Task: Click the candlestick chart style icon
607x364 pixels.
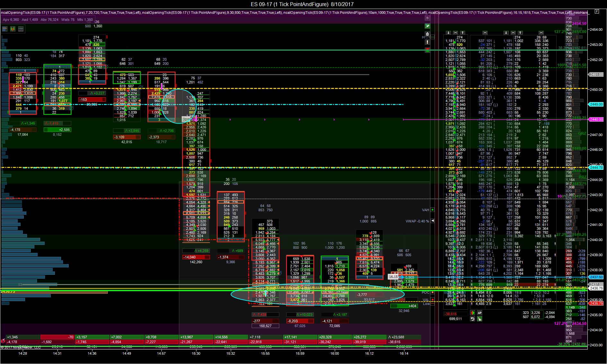Action: (x=13, y=29)
